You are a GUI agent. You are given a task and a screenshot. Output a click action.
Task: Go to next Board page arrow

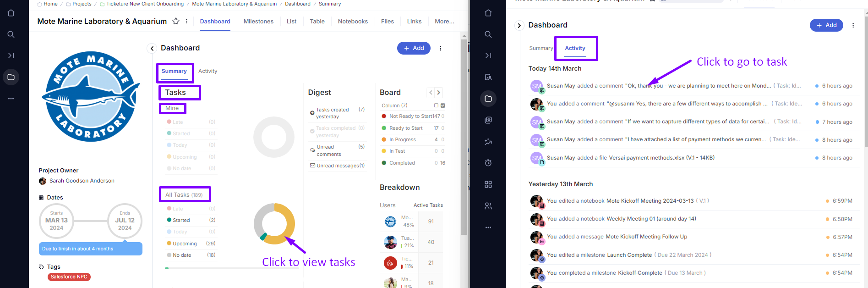tap(439, 93)
